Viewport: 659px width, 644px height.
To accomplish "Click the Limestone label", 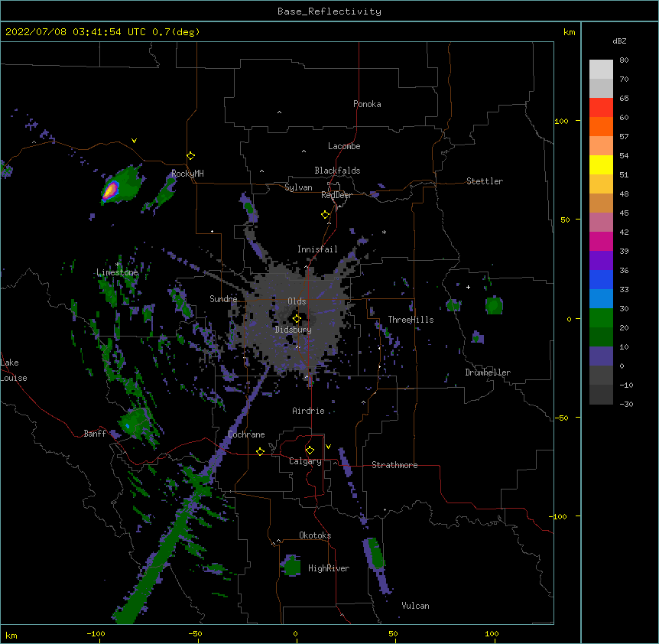I will pyautogui.click(x=117, y=272).
